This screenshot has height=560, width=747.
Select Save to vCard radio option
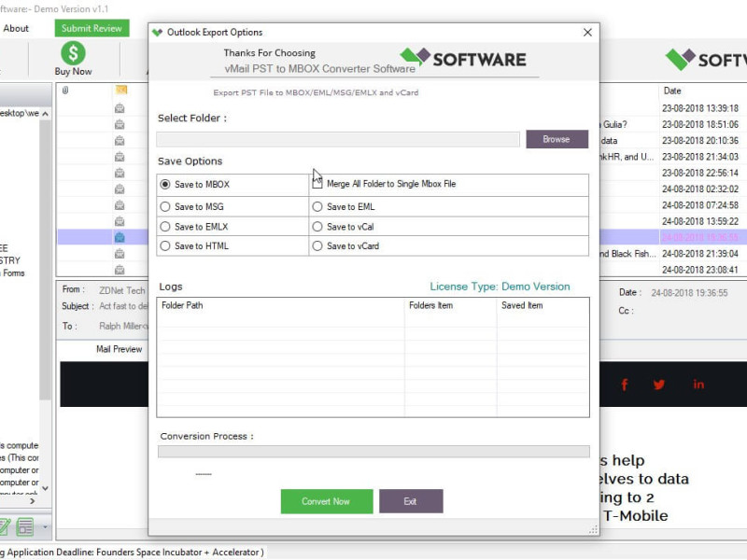point(317,246)
